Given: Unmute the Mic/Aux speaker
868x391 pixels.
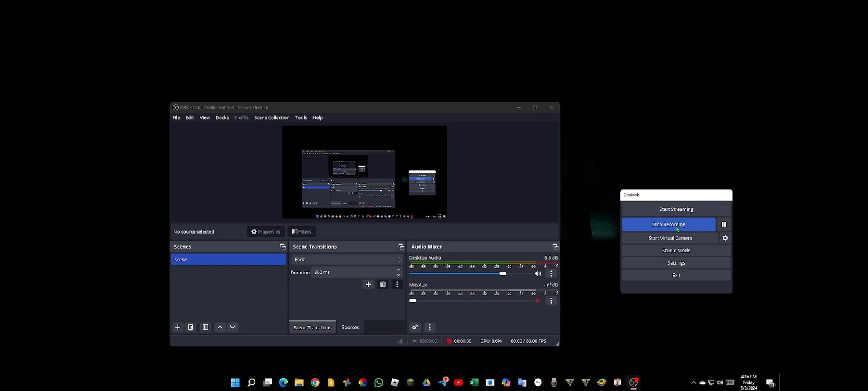Looking at the screenshot, I should (538, 301).
